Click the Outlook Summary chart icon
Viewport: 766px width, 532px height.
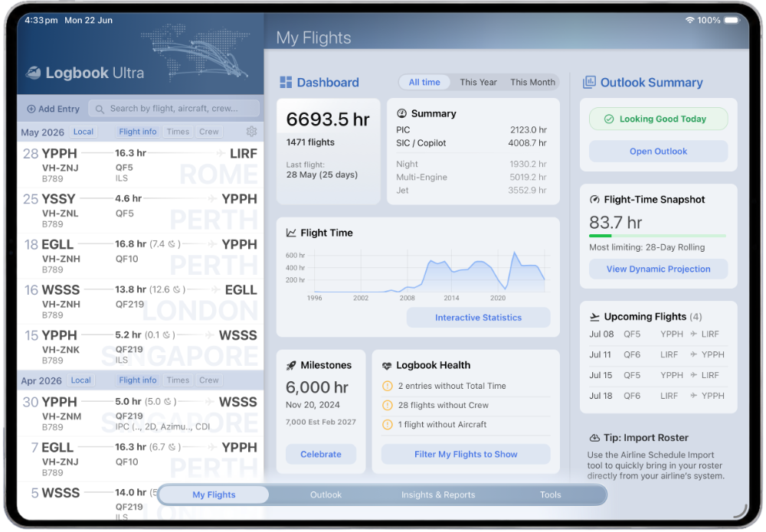pyautogui.click(x=589, y=82)
